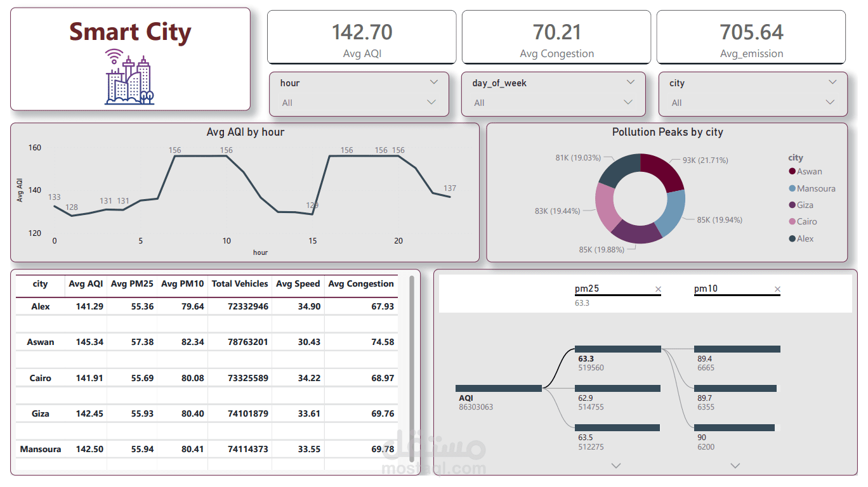Collapse the city slicer header chevron
This screenshot has width=868, height=487.
coord(832,82)
